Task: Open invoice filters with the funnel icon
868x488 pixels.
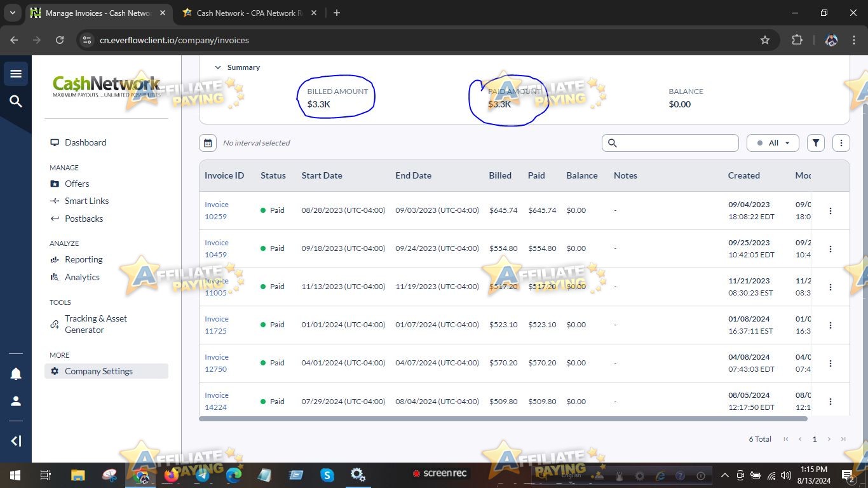Action: click(x=815, y=142)
